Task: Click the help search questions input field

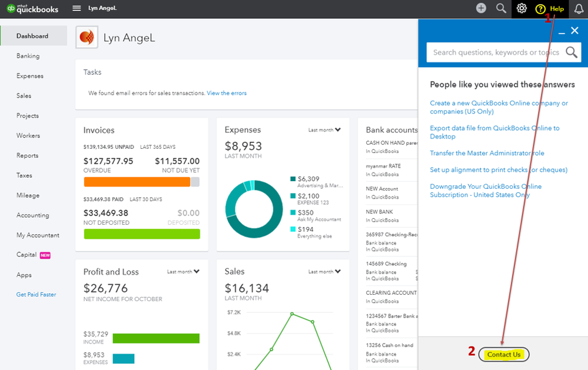Action: click(x=496, y=52)
